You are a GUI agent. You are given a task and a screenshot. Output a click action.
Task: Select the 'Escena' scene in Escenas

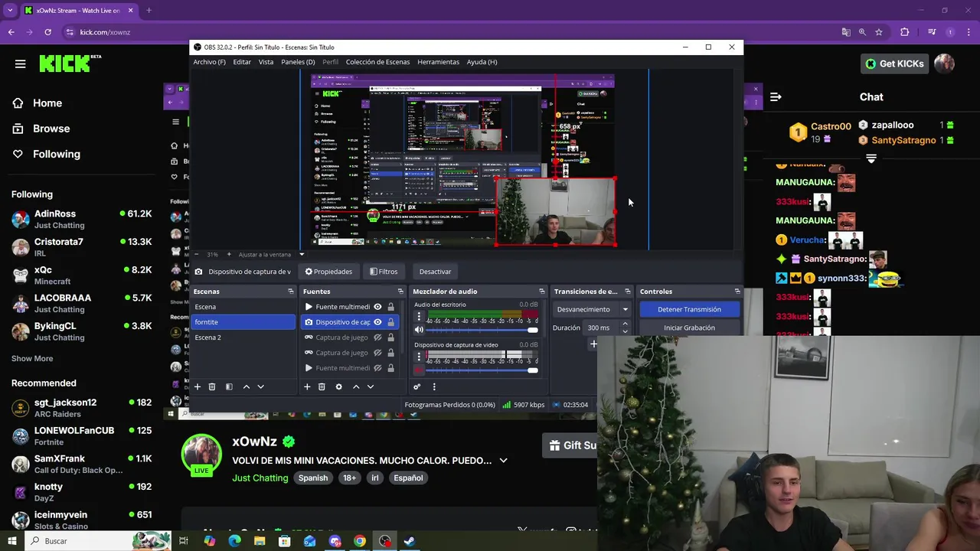pyautogui.click(x=243, y=307)
